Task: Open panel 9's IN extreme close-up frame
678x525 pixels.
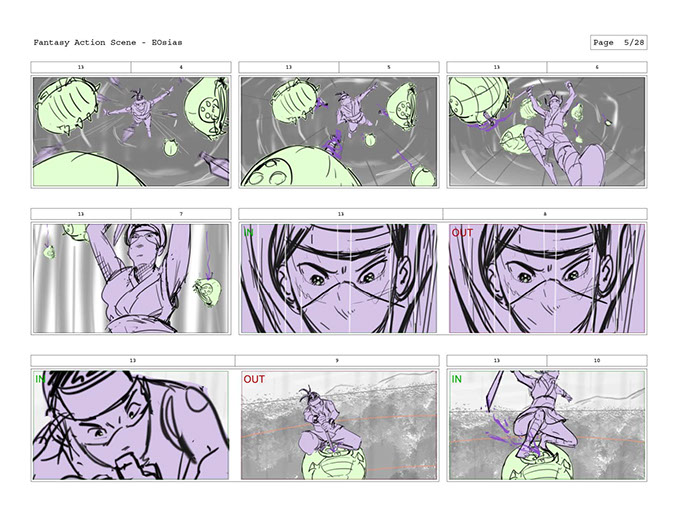Action: point(131,425)
